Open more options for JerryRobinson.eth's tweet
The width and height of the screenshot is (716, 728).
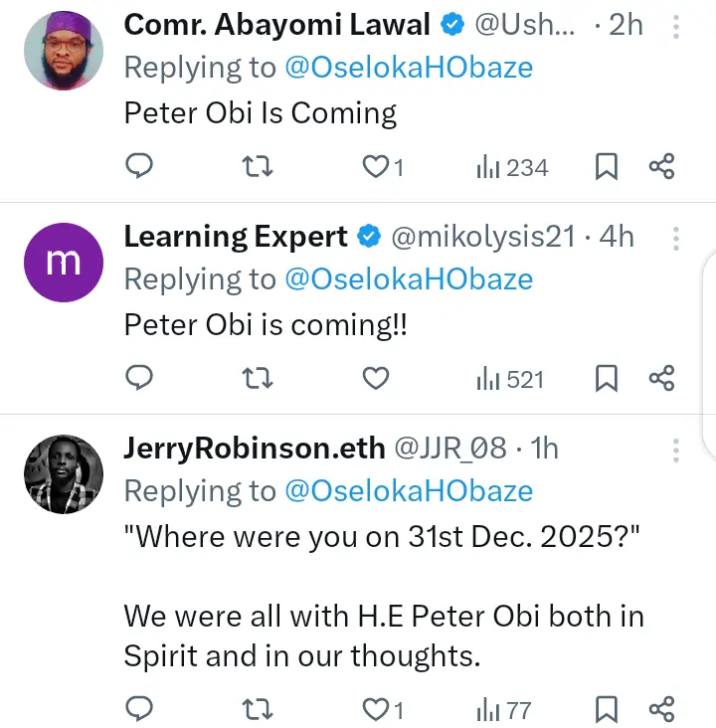click(x=675, y=451)
